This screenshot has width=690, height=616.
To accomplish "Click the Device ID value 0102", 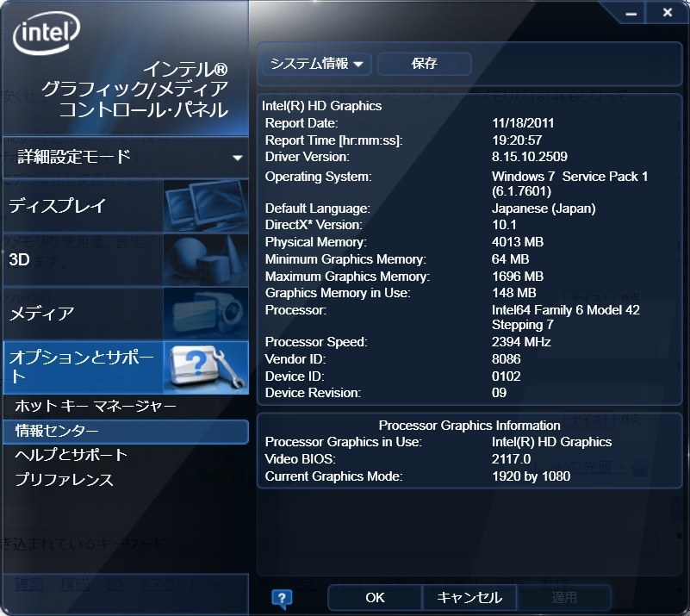I will click(506, 376).
